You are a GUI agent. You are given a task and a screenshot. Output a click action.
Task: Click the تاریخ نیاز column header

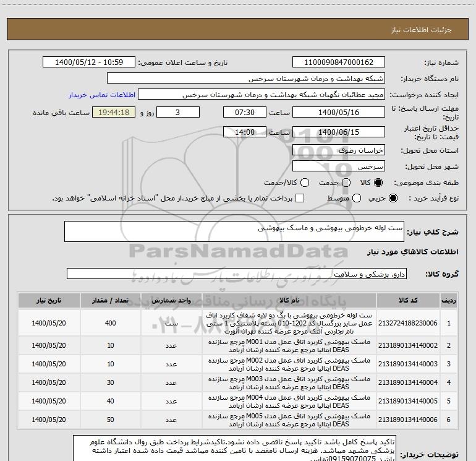tap(49, 301)
